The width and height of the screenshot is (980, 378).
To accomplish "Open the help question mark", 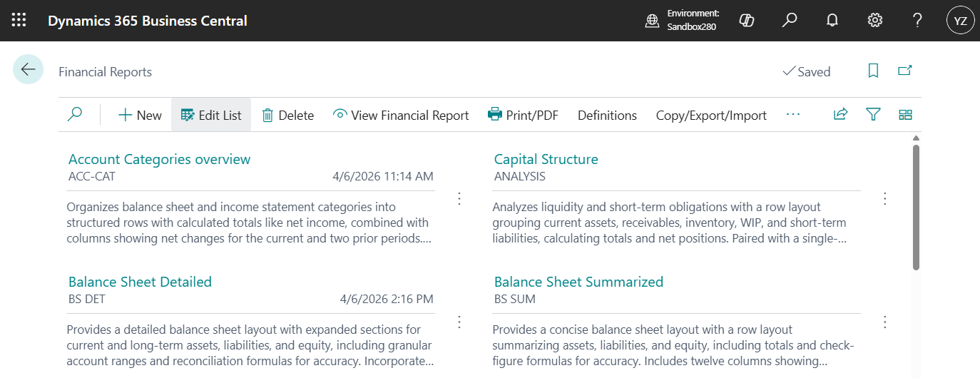I will click(x=918, y=21).
